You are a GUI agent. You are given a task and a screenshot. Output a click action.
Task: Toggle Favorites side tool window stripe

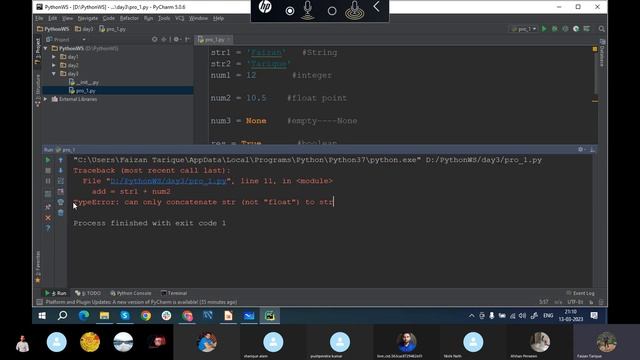[38, 267]
